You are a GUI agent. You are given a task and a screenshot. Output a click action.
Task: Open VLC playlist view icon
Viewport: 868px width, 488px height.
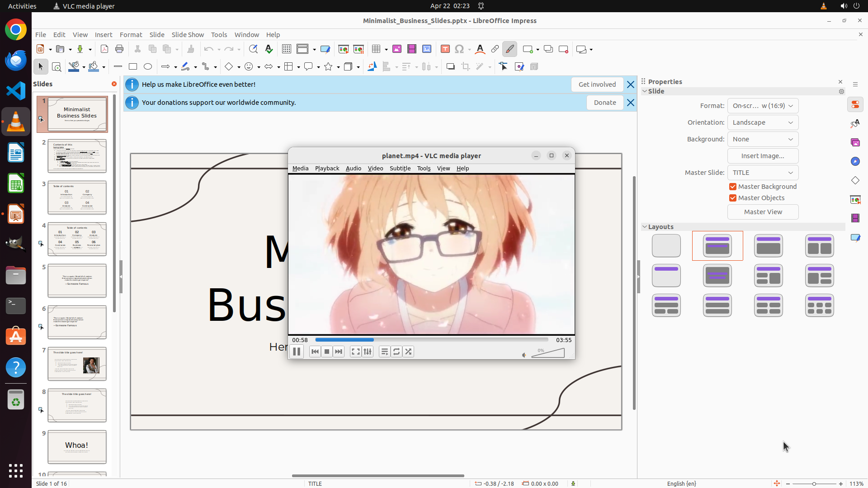(x=384, y=352)
